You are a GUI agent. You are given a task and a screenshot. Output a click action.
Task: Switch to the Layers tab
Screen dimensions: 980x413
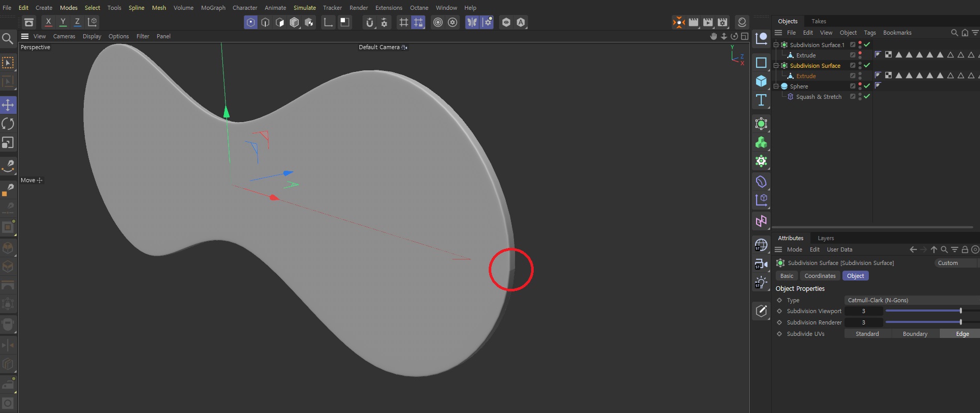tap(826, 238)
